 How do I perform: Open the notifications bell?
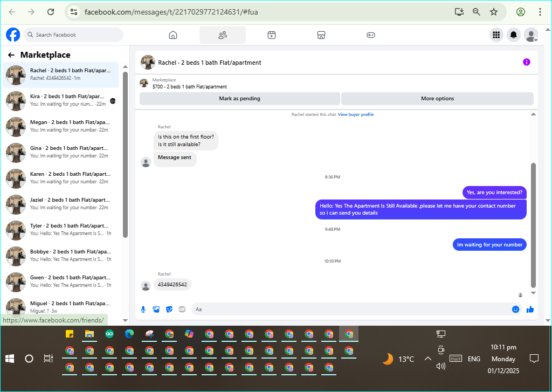pos(514,35)
